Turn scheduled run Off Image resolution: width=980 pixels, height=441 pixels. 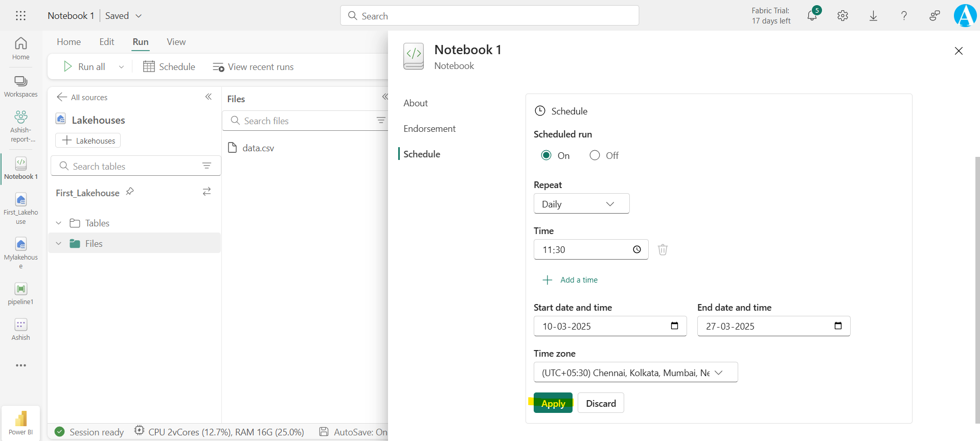click(x=595, y=155)
